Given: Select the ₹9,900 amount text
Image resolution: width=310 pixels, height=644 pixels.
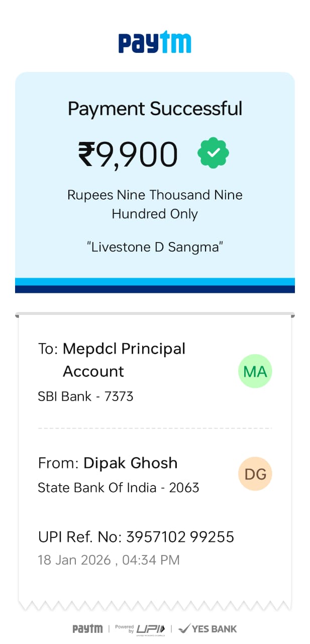Looking at the screenshot, I should click(x=128, y=154).
